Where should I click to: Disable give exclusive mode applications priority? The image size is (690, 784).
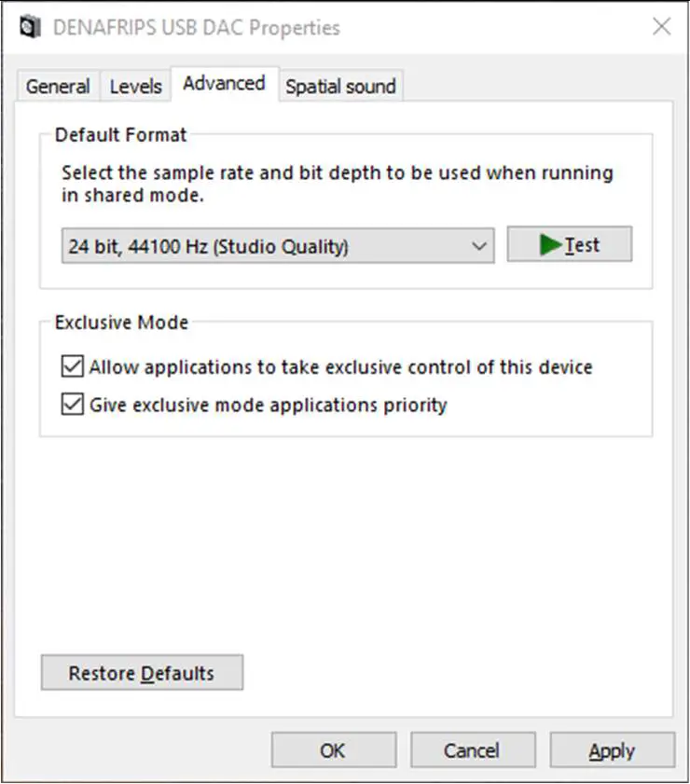click(72, 405)
